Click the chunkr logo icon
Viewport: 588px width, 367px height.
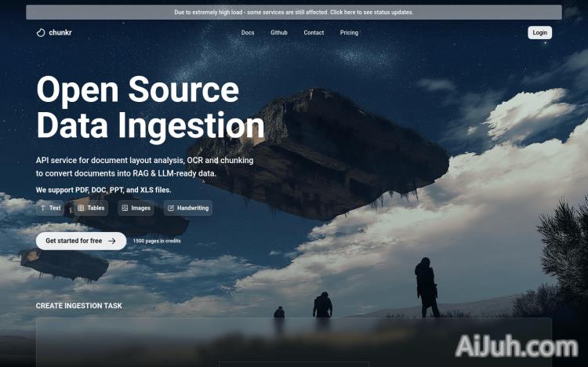(x=41, y=33)
